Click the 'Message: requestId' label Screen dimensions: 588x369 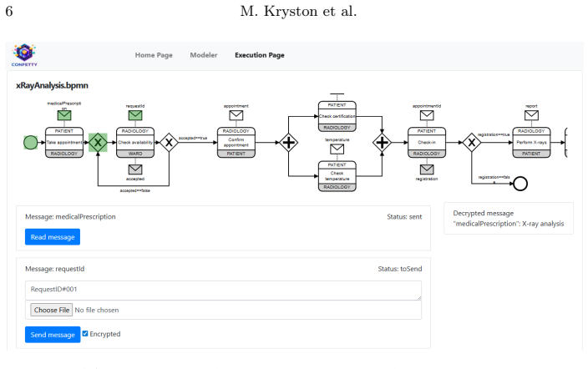[55, 269]
